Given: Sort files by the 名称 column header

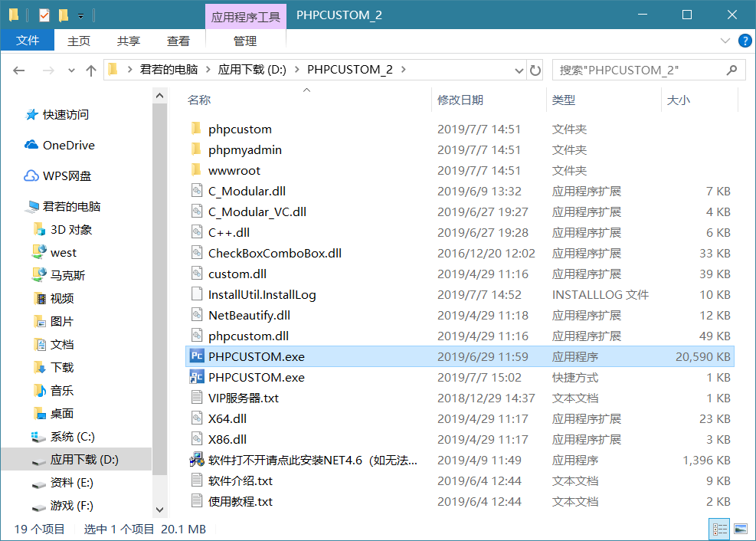Looking at the screenshot, I should [x=199, y=100].
